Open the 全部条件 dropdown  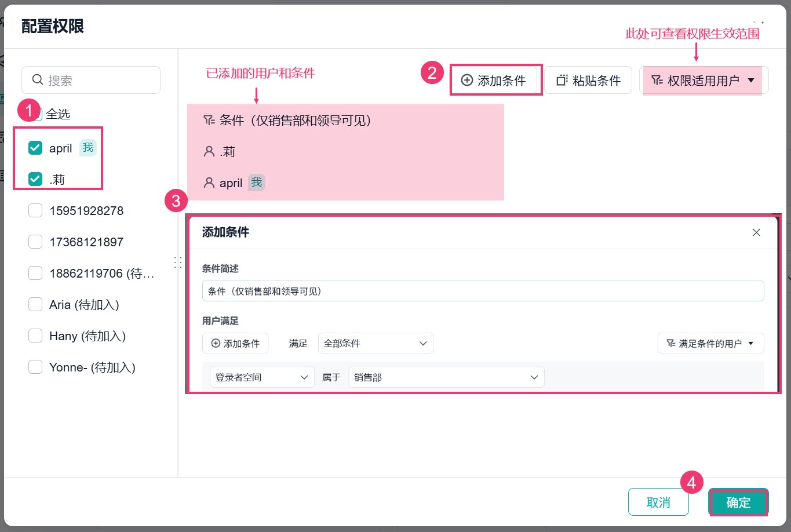[376, 343]
